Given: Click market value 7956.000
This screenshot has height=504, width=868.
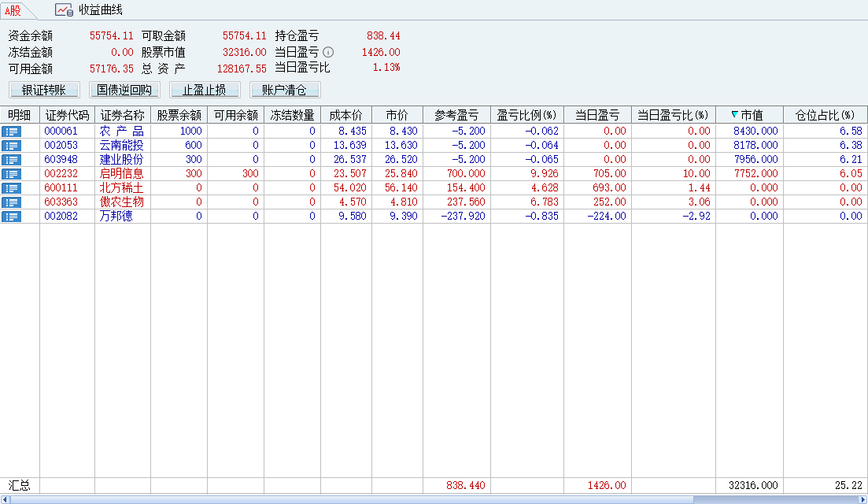Looking at the screenshot, I should (755, 160).
